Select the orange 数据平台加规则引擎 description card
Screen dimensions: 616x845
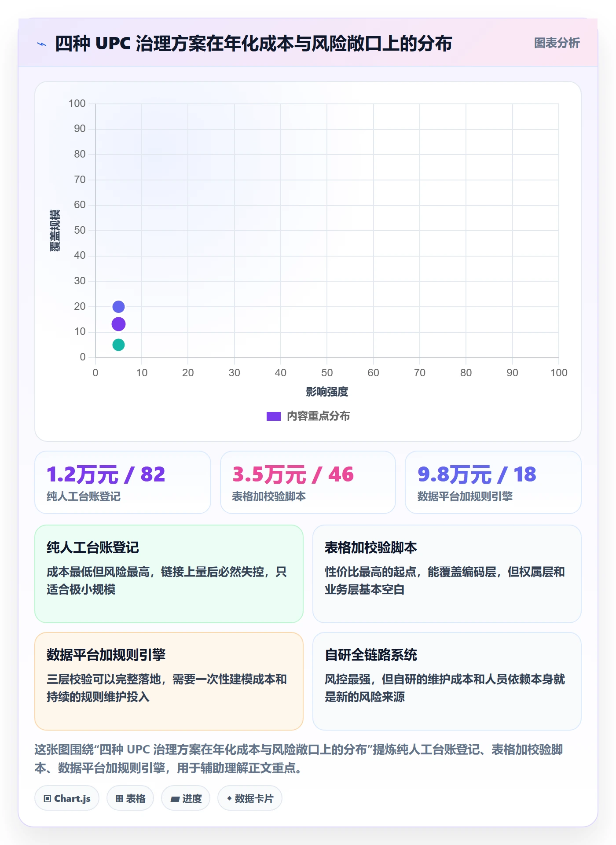tap(169, 681)
